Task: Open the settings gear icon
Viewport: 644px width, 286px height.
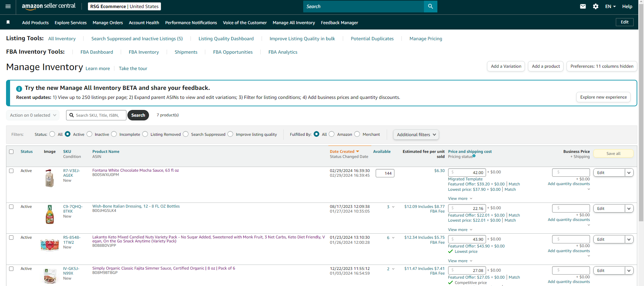Action: 596,6
